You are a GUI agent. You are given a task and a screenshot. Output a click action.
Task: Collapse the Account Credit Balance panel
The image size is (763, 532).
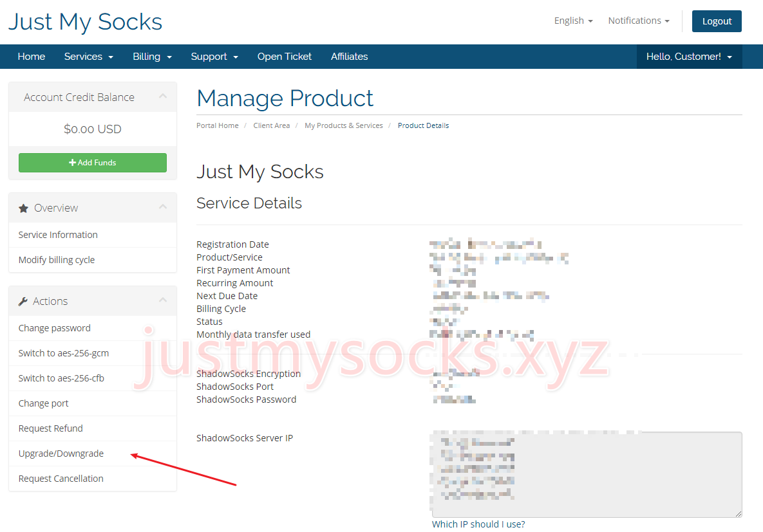click(x=163, y=96)
